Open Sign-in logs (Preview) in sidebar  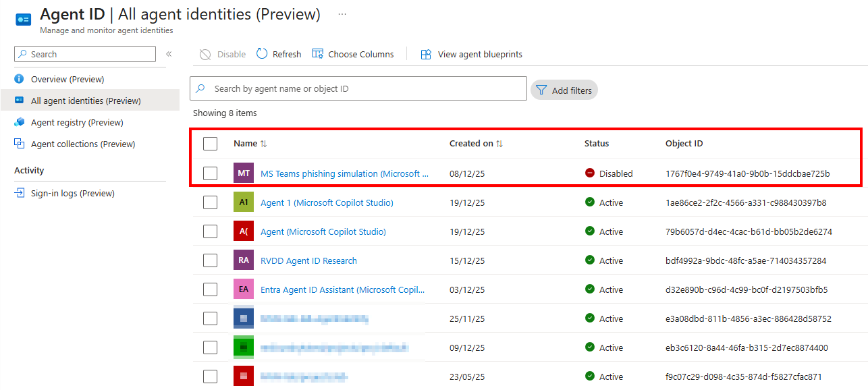coord(73,193)
